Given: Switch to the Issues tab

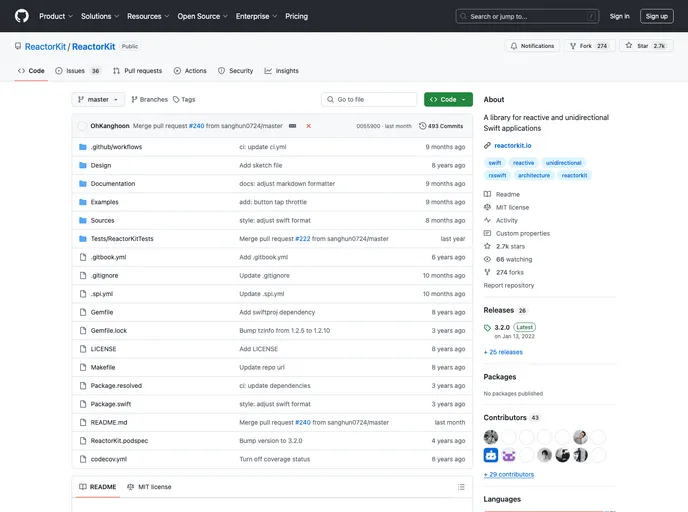Looking at the screenshot, I should (x=78, y=71).
